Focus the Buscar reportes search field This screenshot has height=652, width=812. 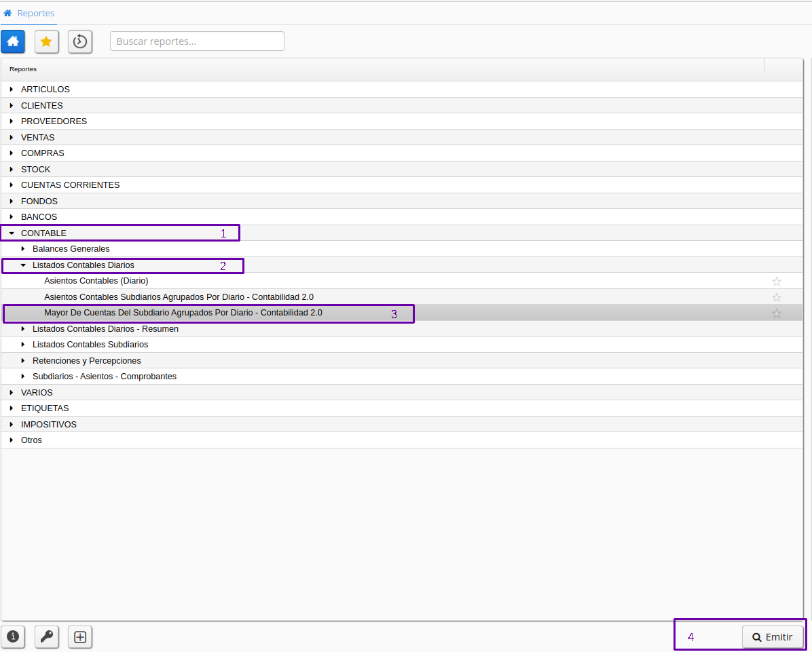197,41
